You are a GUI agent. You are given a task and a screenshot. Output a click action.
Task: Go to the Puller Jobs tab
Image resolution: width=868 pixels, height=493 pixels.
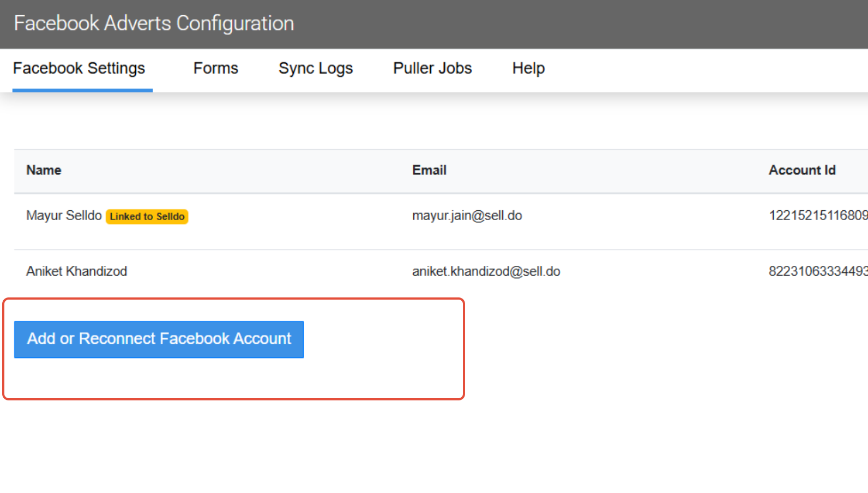(432, 69)
